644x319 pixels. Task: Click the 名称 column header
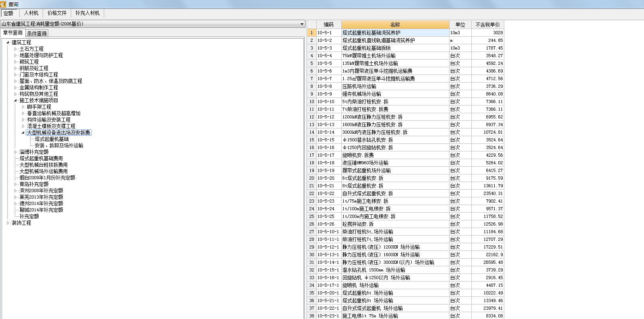pos(395,25)
